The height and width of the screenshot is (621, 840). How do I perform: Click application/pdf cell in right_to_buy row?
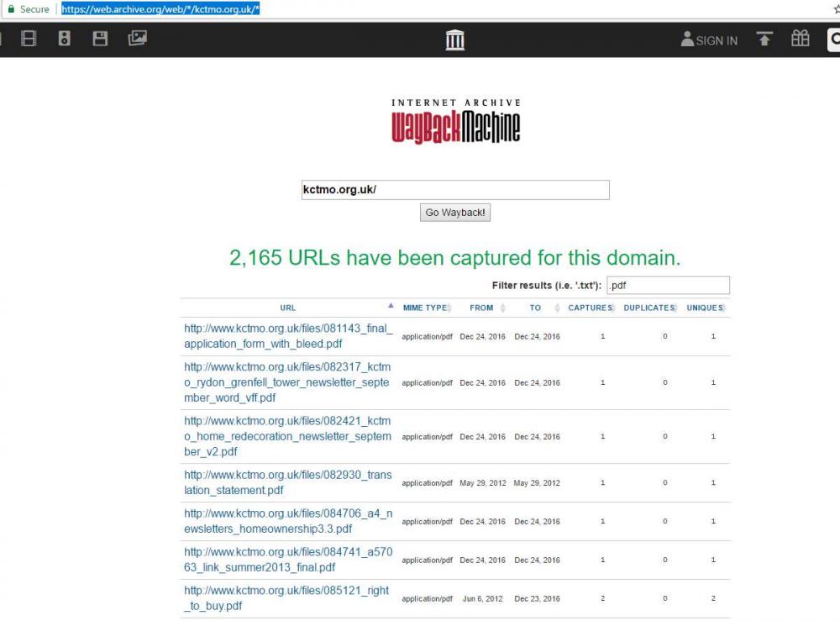click(427, 598)
